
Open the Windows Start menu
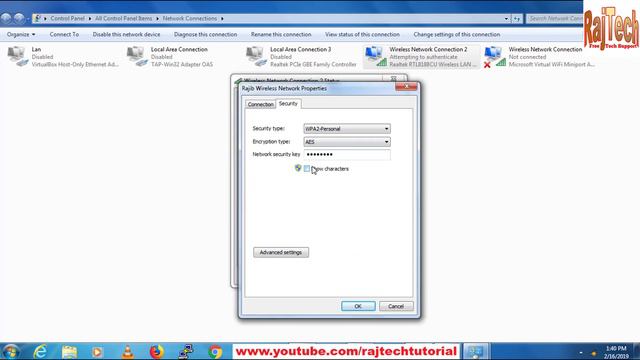tap(11, 351)
